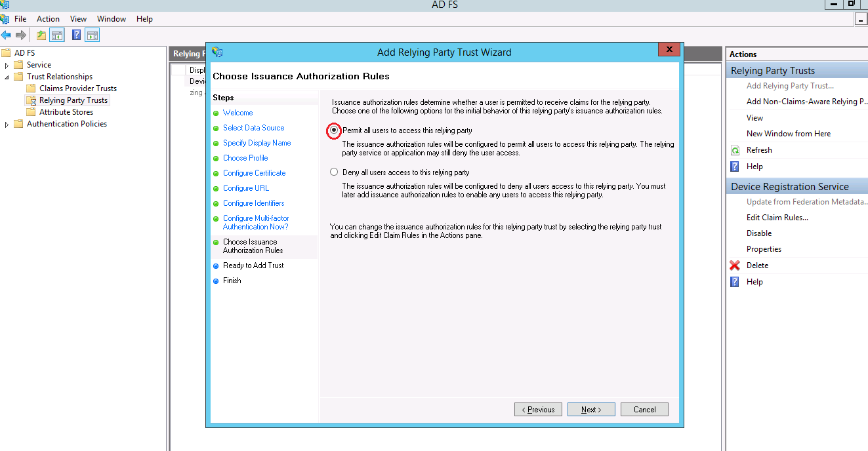Open the Window menu
Screen dimensions: 868x451
[112, 19]
